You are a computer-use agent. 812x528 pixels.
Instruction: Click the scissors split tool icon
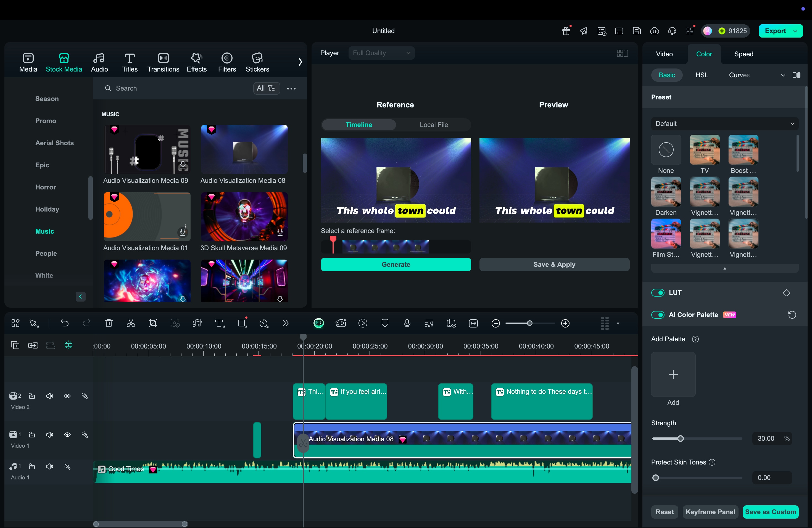pyautogui.click(x=131, y=323)
